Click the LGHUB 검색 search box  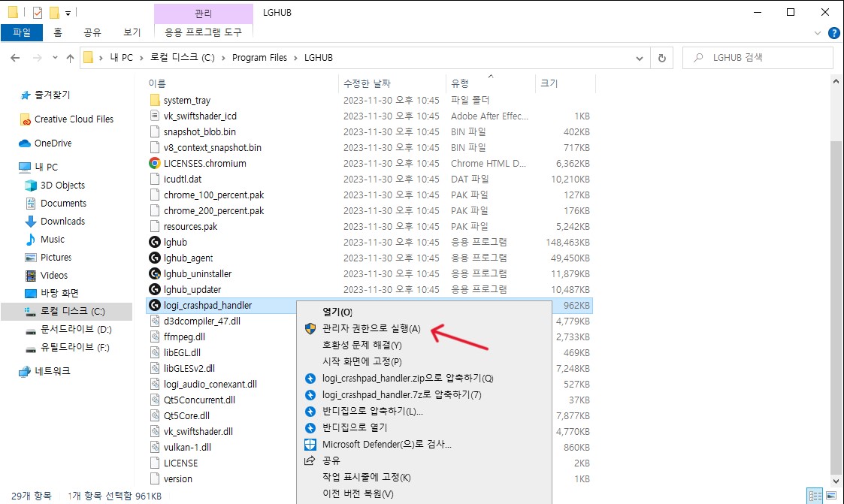coord(758,58)
